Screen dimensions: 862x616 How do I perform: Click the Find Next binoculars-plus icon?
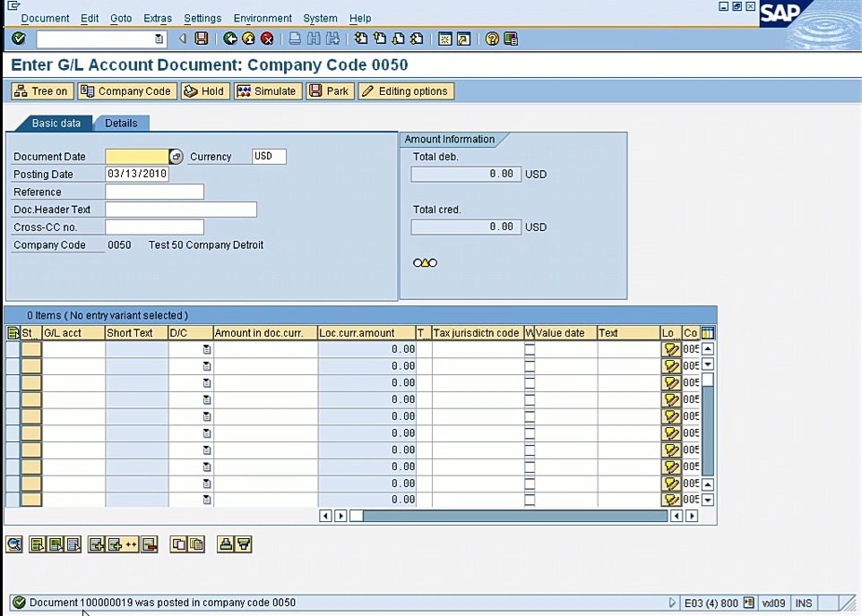tap(332, 38)
